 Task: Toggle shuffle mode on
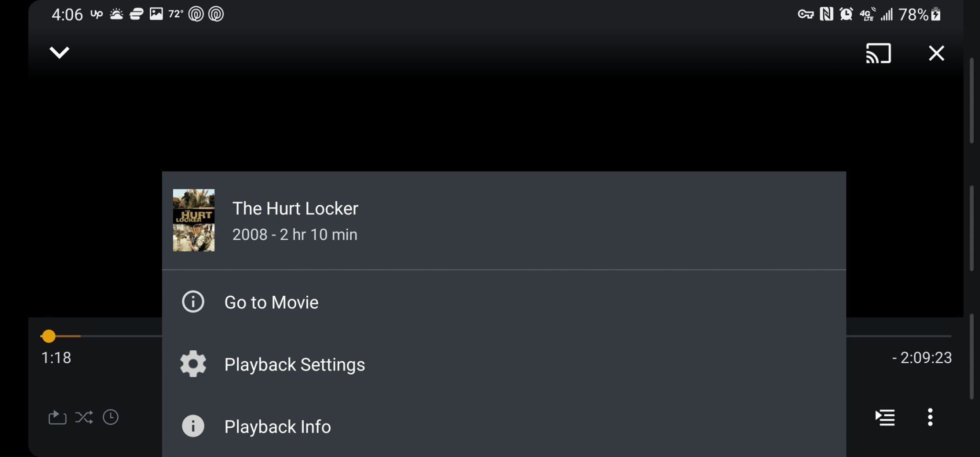84,417
